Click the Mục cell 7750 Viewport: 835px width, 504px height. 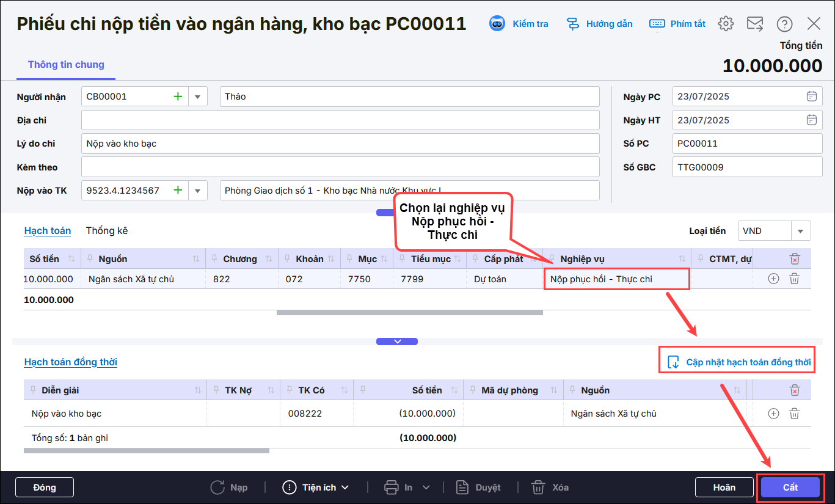pyautogui.click(x=367, y=279)
